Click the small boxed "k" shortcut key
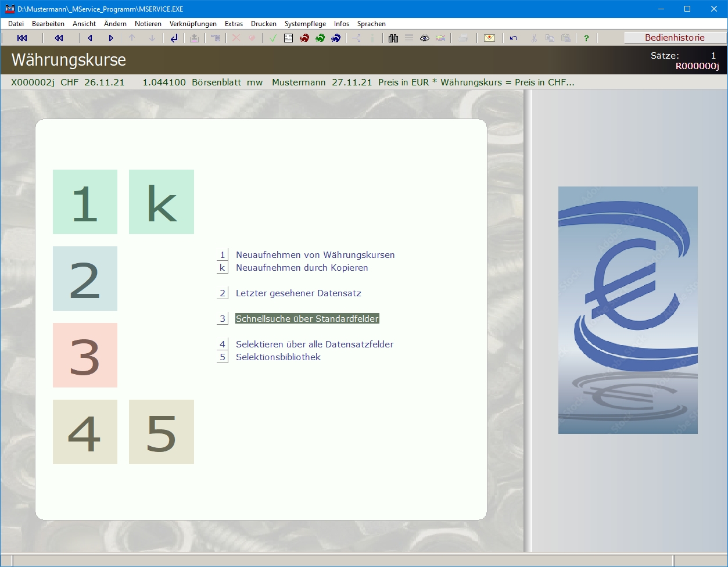The height and width of the screenshot is (567, 728). (x=222, y=268)
